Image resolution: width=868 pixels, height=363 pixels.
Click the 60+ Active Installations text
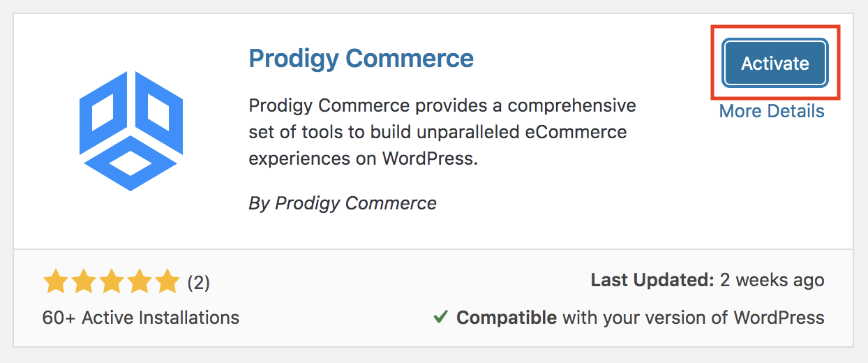click(141, 318)
